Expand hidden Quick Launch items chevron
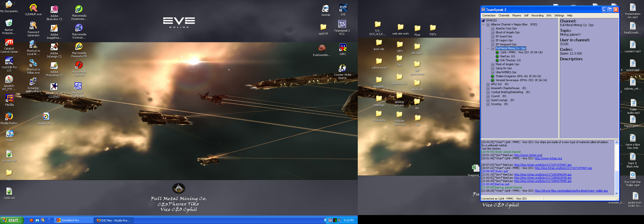The height and width of the screenshot is (224, 644). coord(49,219)
